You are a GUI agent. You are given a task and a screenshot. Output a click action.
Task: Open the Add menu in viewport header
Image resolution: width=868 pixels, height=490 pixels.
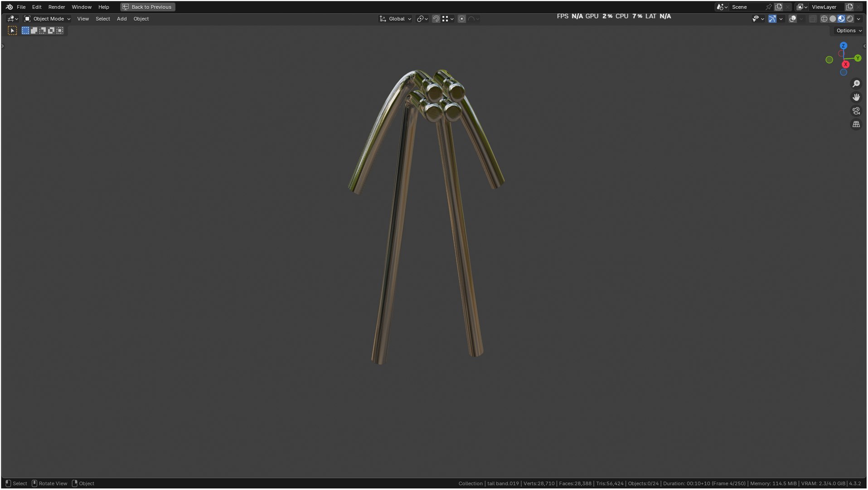[x=122, y=19]
